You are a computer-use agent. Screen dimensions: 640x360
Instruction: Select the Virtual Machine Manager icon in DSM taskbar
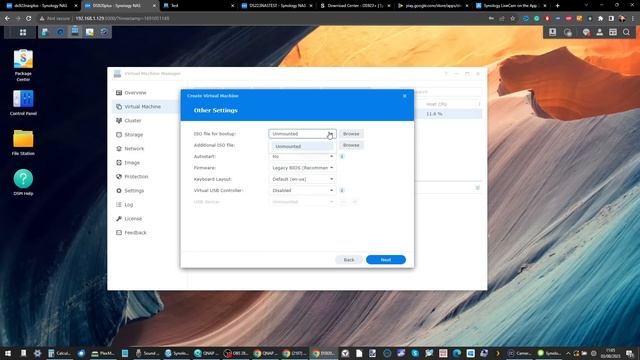coord(75,32)
